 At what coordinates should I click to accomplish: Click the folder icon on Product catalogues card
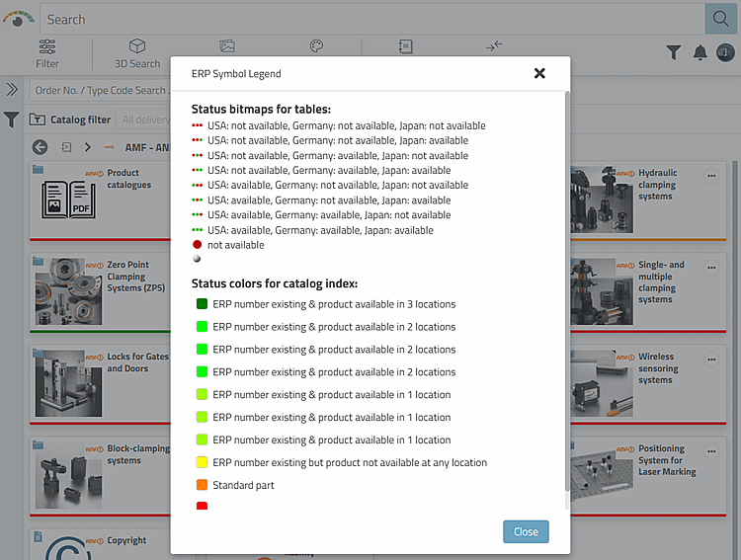pyautogui.click(x=39, y=169)
